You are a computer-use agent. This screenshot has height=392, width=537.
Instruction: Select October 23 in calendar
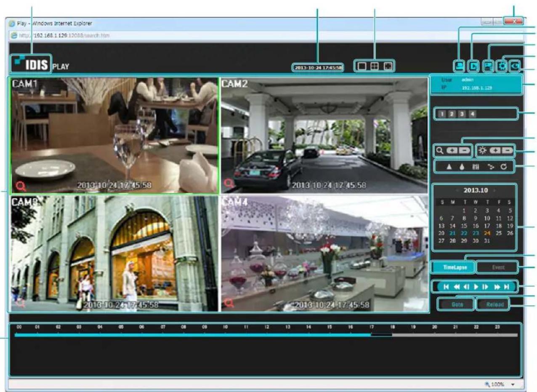tap(476, 233)
